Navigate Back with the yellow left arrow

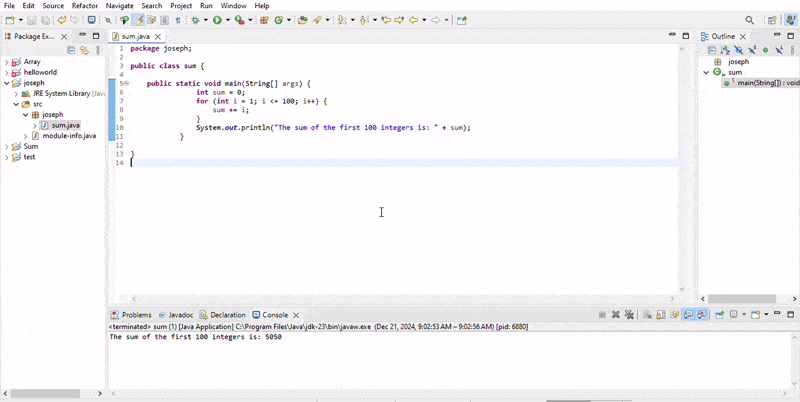click(413, 20)
